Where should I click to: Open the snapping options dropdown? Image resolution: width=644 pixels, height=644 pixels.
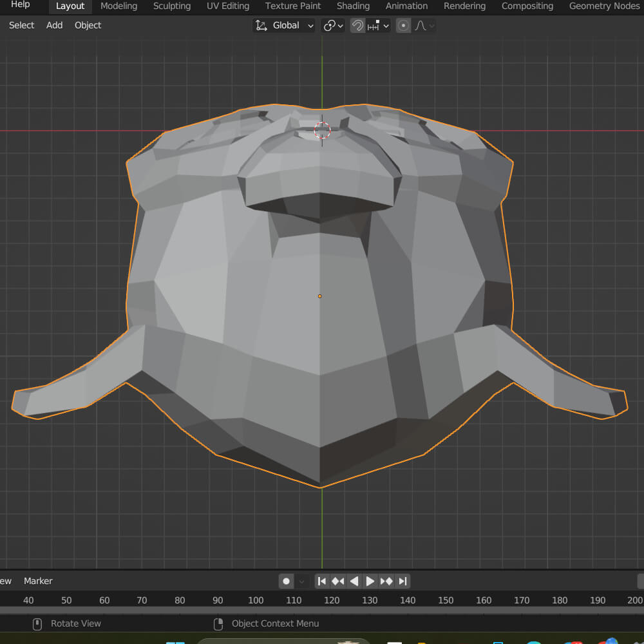tap(379, 26)
